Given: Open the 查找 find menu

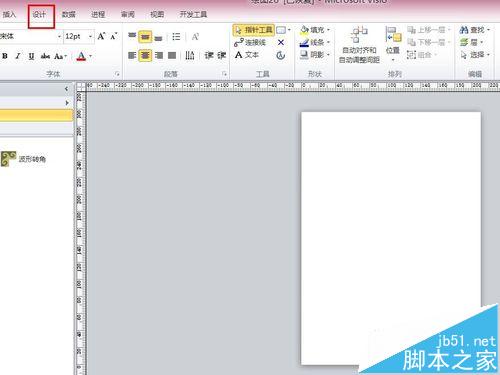Looking at the screenshot, I should coord(474,30).
